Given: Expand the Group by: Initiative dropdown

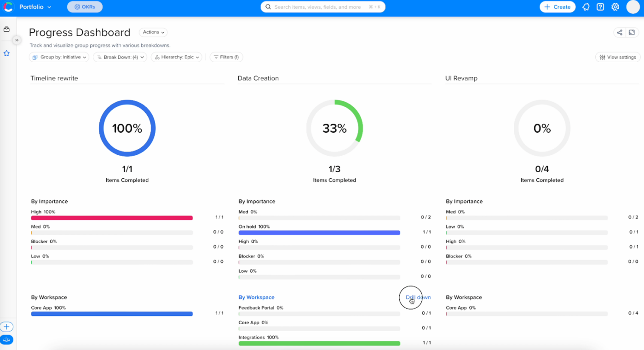Looking at the screenshot, I should pyautogui.click(x=59, y=57).
